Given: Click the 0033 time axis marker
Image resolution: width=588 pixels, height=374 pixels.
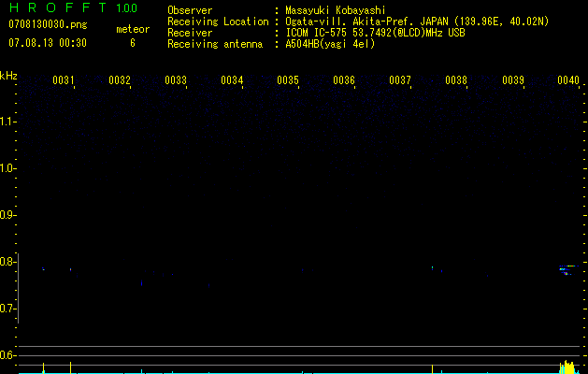Looking at the screenshot, I should click(176, 80).
